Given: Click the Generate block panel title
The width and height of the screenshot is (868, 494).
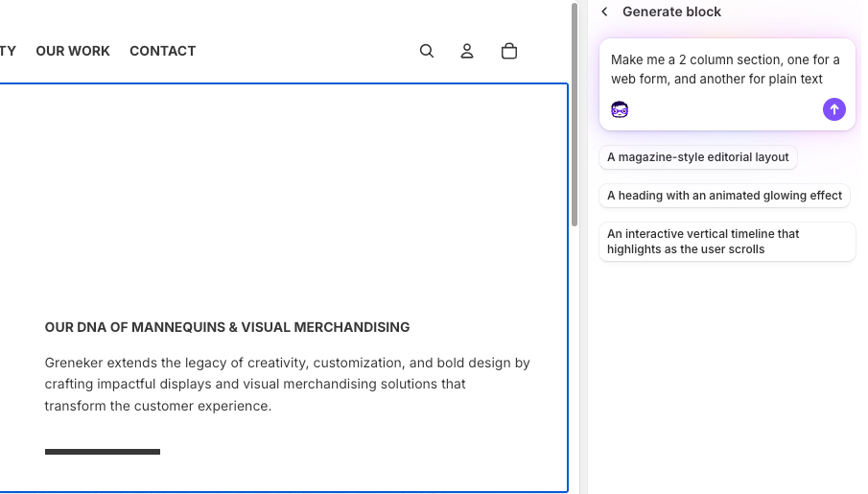Looking at the screenshot, I should 671,12.
